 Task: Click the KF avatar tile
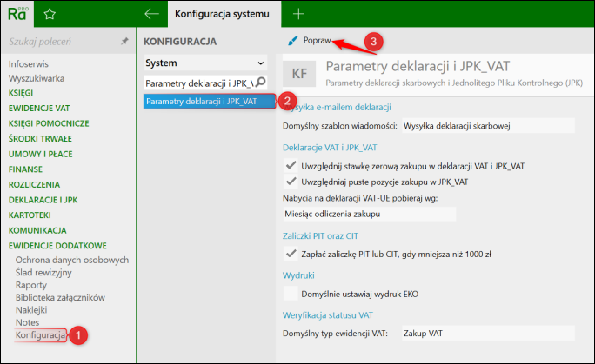299,74
